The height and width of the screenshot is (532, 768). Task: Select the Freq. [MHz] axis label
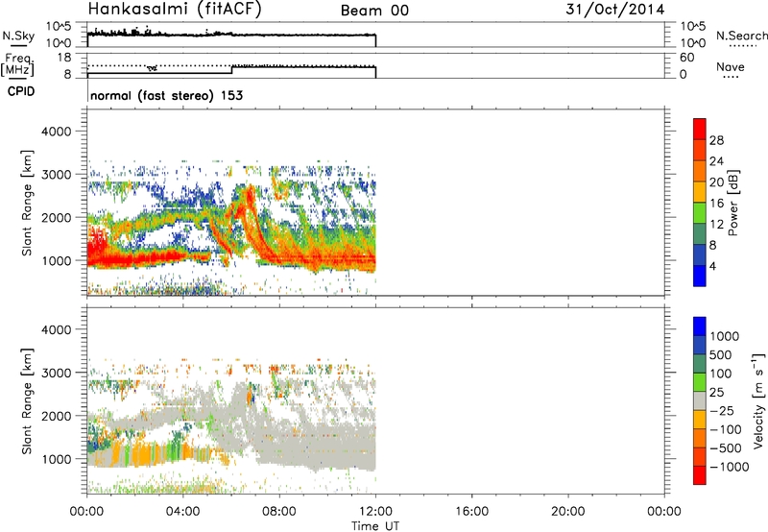point(17,65)
